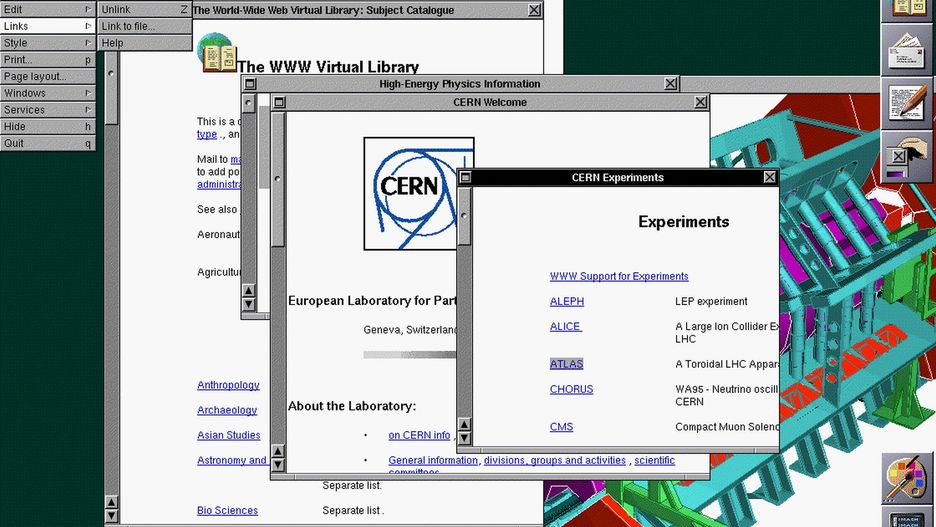This screenshot has width=936, height=527.
Task: Click scroll-up arrow in Virtual Library window
Action: point(111,503)
